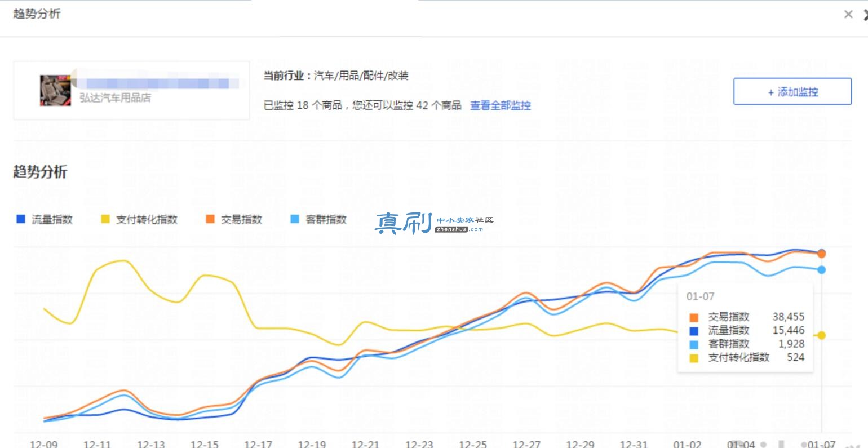Click the car seat product thumbnail

(x=55, y=90)
